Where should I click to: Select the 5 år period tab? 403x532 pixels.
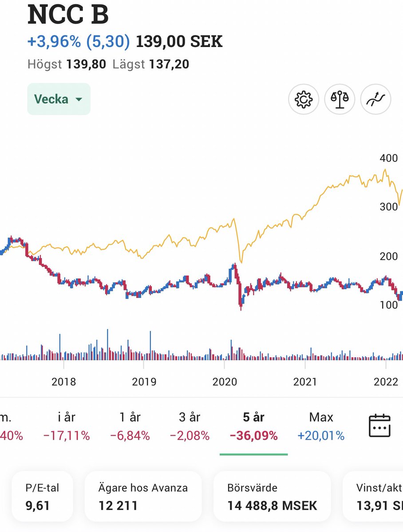pos(254,426)
